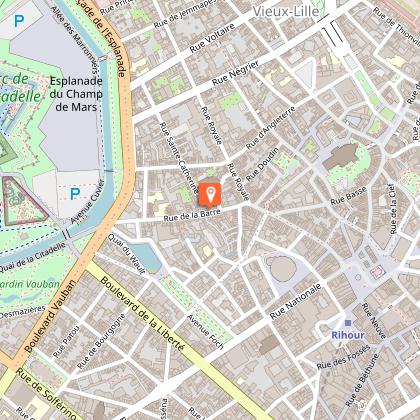Select the Esplanade du Champ de Mars label

click(76, 94)
